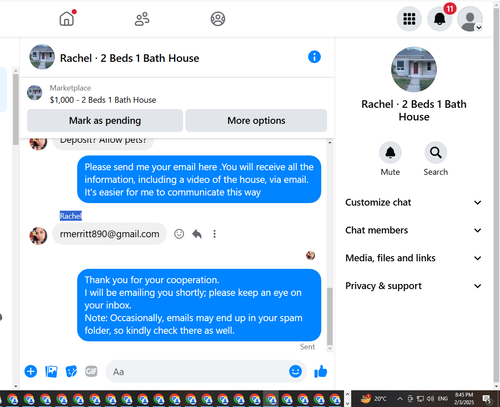Expand Media, files and links section
Viewport: 500px width, 407px height.
click(x=413, y=258)
